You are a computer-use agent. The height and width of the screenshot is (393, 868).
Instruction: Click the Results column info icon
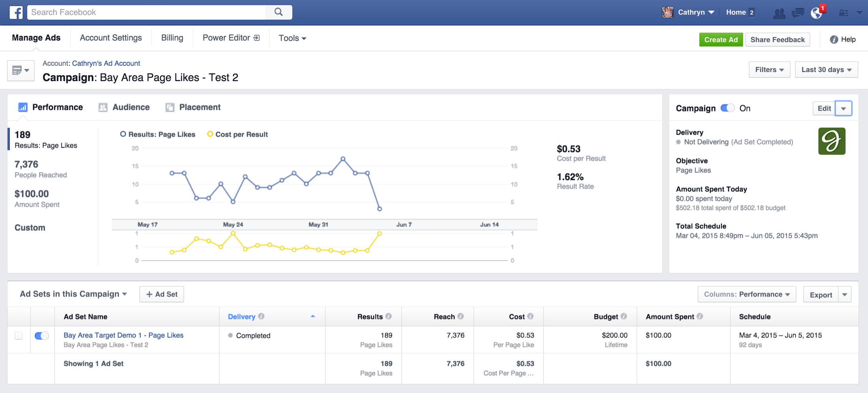[388, 316]
